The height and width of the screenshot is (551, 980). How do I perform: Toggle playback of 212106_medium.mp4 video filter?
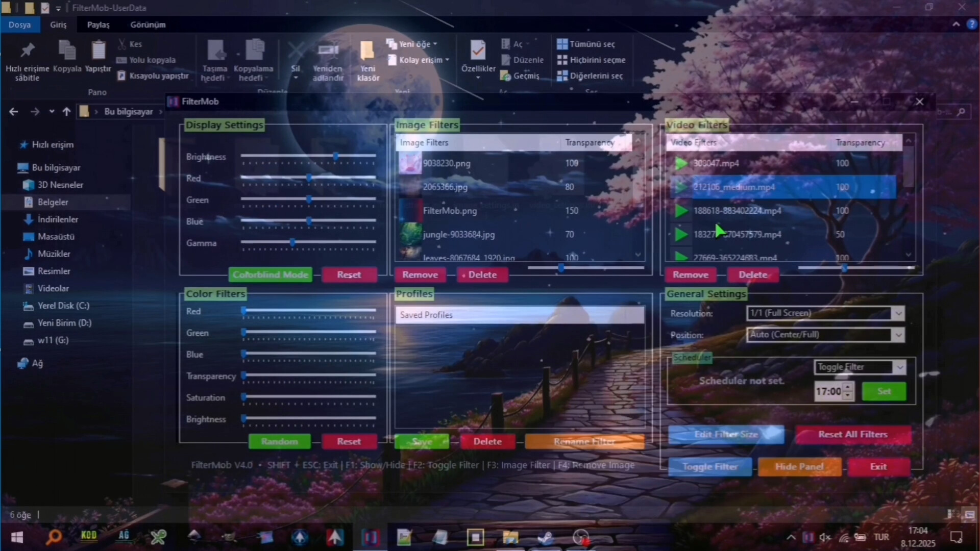681,187
